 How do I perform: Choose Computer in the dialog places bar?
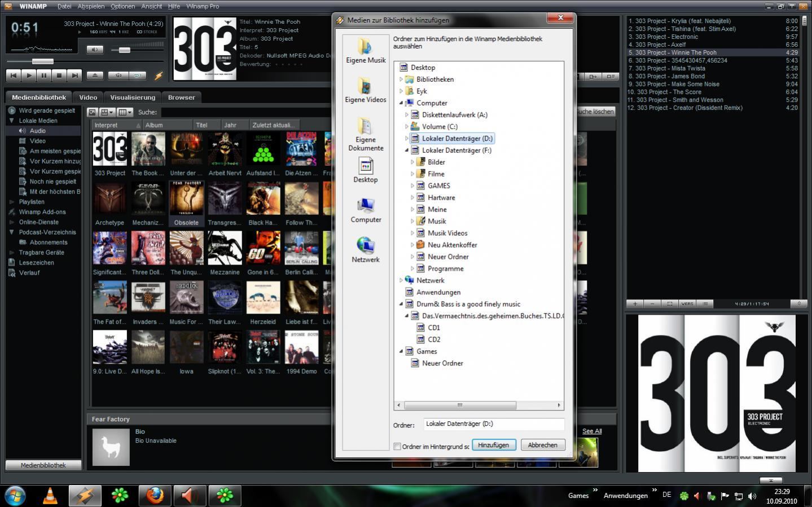tap(366, 211)
